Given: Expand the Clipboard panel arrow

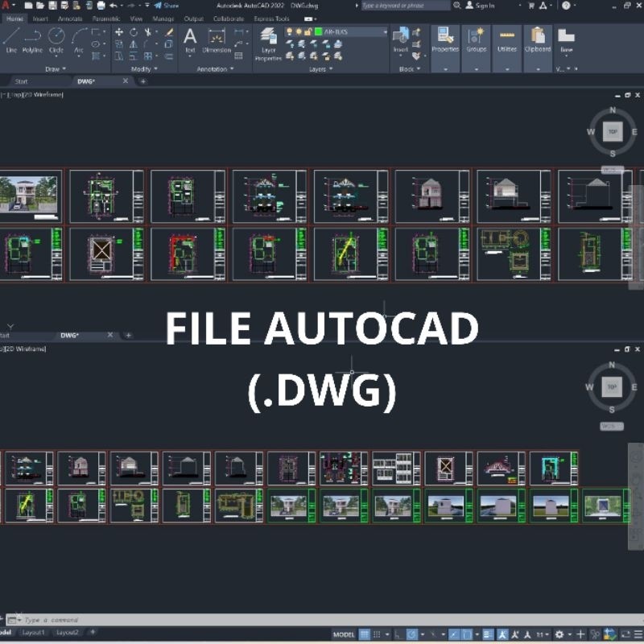Looking at the screenshot, I should click(x=538, y=69).
